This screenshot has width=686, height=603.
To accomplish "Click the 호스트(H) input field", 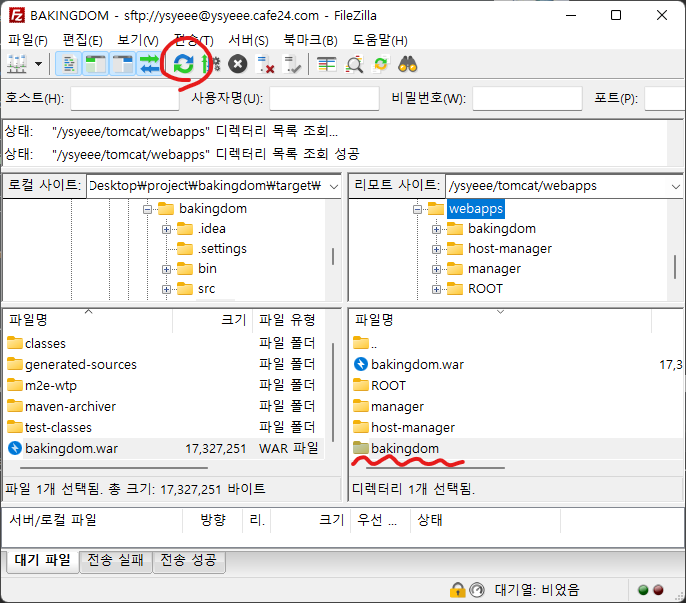I will pyautogui.click(x=125, y=98).
